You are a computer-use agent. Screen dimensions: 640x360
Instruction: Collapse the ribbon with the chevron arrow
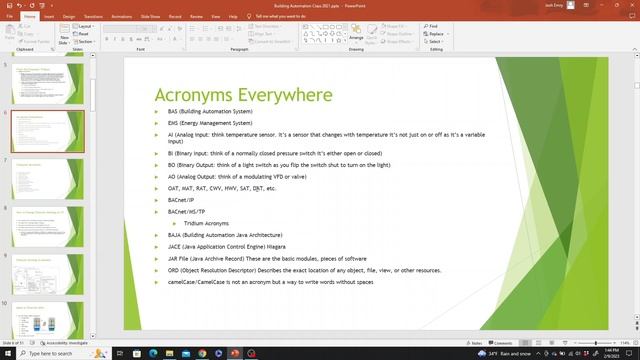click(635, 49)
